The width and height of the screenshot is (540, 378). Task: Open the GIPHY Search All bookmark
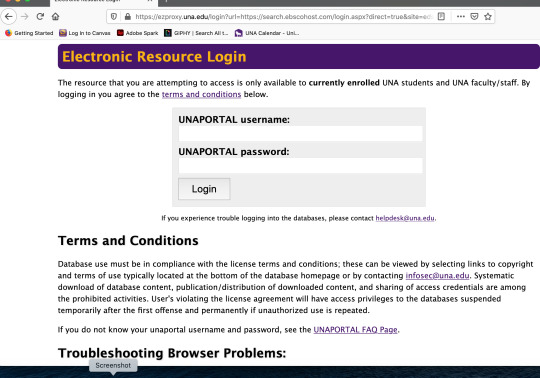click(x=196, y=33)
